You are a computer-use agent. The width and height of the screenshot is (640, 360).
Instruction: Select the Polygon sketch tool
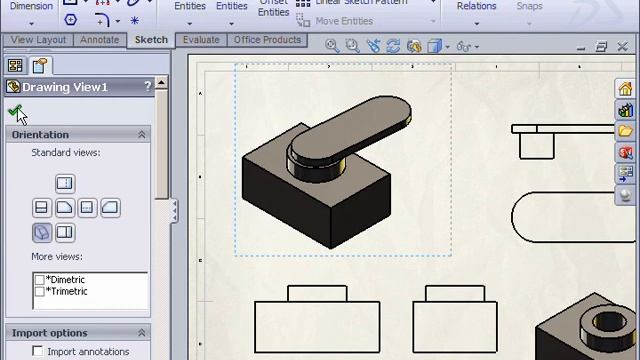71,20
